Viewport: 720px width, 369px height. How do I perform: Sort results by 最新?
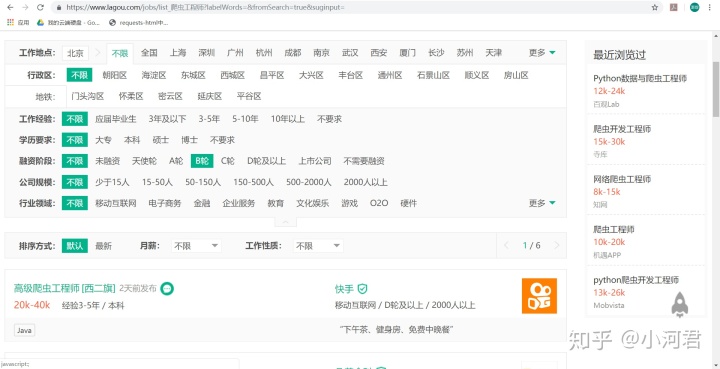pyautogui.click(x=103, y=246)
